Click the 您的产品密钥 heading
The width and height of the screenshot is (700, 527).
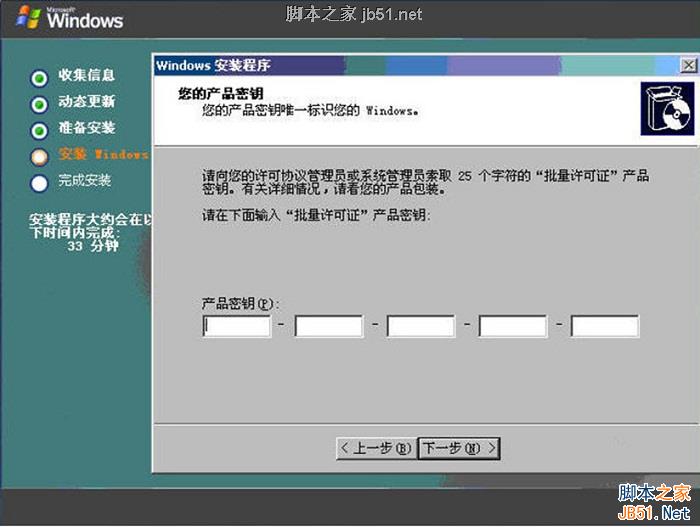click(x=221, y=93)
